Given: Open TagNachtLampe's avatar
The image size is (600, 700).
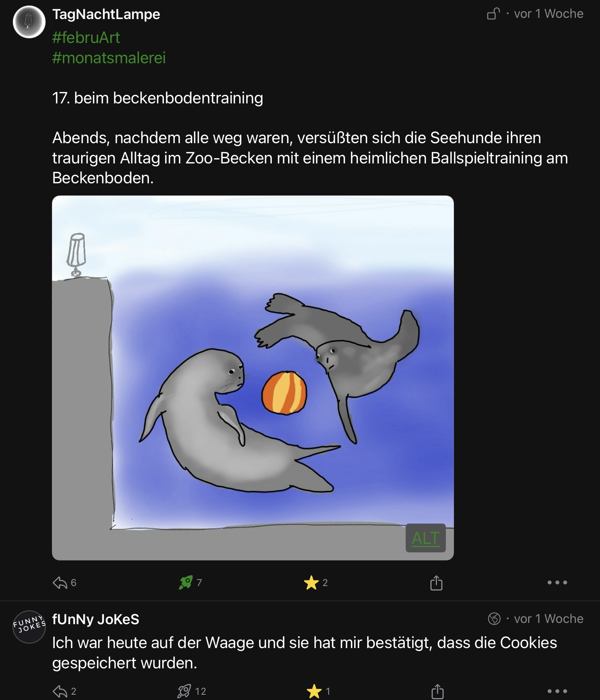Looking at the screenshot, I should [x=29, y=22].
